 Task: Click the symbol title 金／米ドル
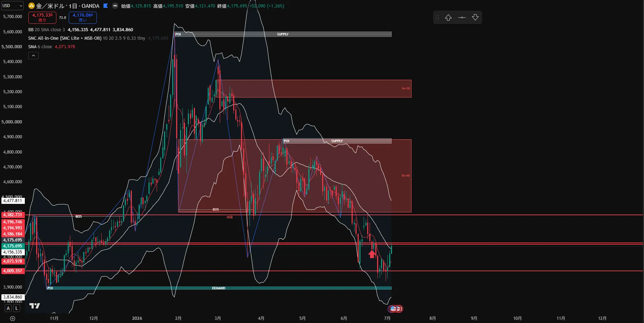(51, 6)
